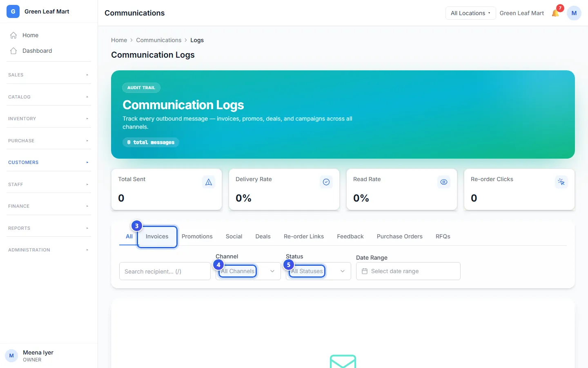Expand the Finance sidebar section
Image resolution: width=588 pixels, height=368 pixels.
tap(49, 206)
